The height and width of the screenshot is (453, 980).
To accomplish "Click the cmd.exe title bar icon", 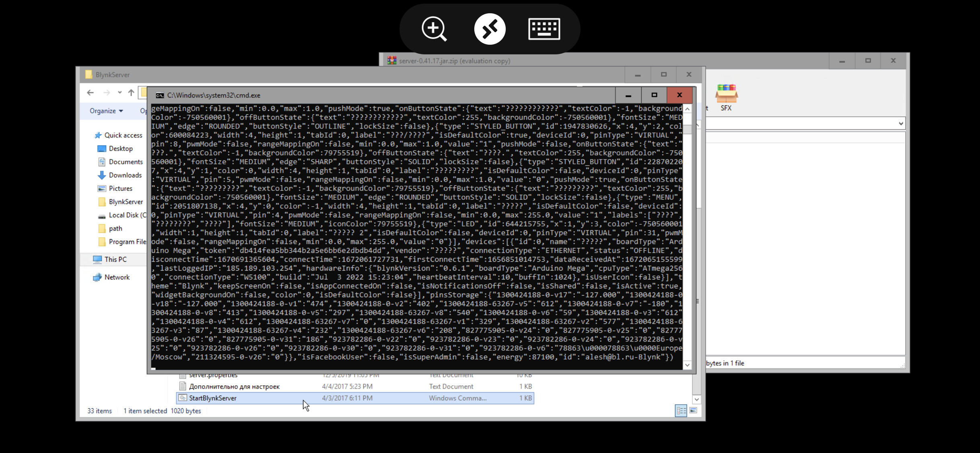I will [160, 95].
